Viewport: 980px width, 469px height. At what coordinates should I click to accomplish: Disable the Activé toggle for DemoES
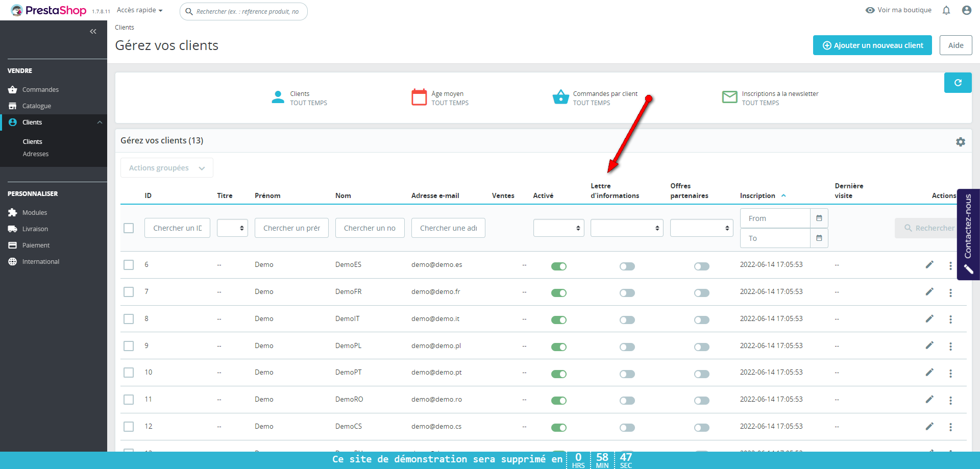pyautogui.click(x=559, y=266)
